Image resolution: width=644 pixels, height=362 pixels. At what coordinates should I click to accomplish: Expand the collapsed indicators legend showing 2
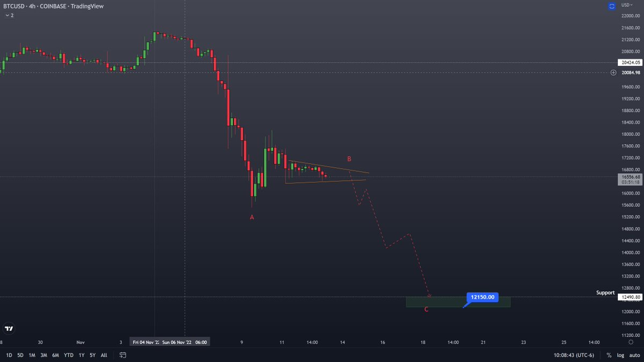(x=9, y=16)
